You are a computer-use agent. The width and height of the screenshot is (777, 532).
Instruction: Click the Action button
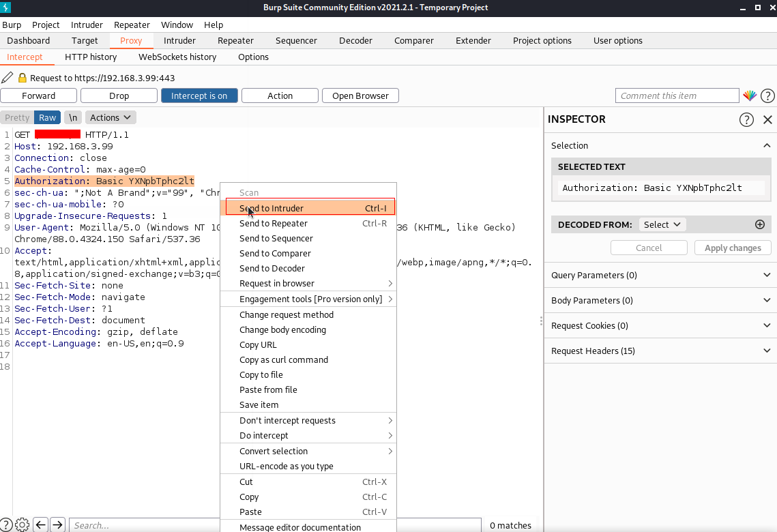[x=280, y=95]
